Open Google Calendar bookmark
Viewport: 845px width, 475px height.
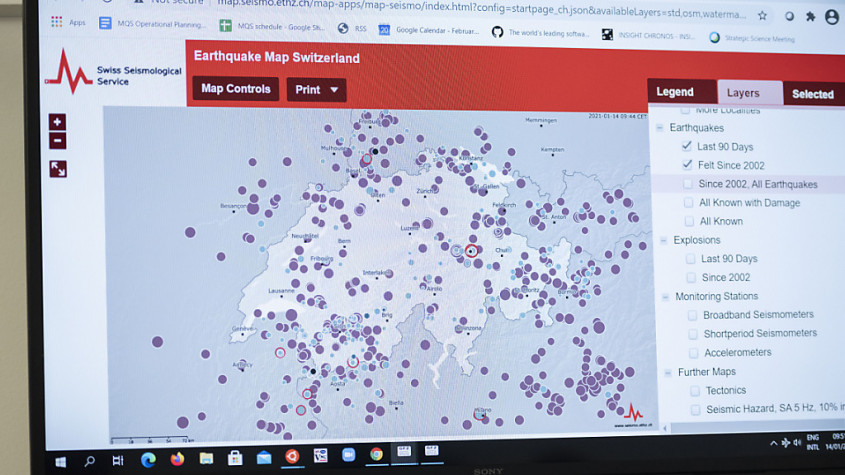tap(429, 30)
